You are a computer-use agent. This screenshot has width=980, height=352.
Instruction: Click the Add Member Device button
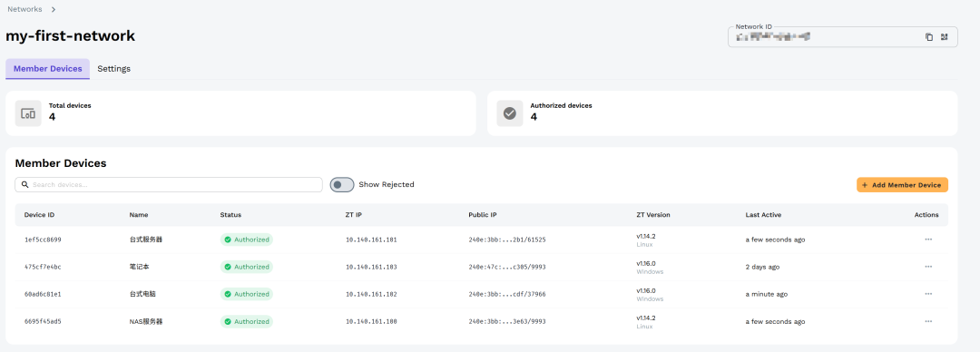tap(903, 185)
